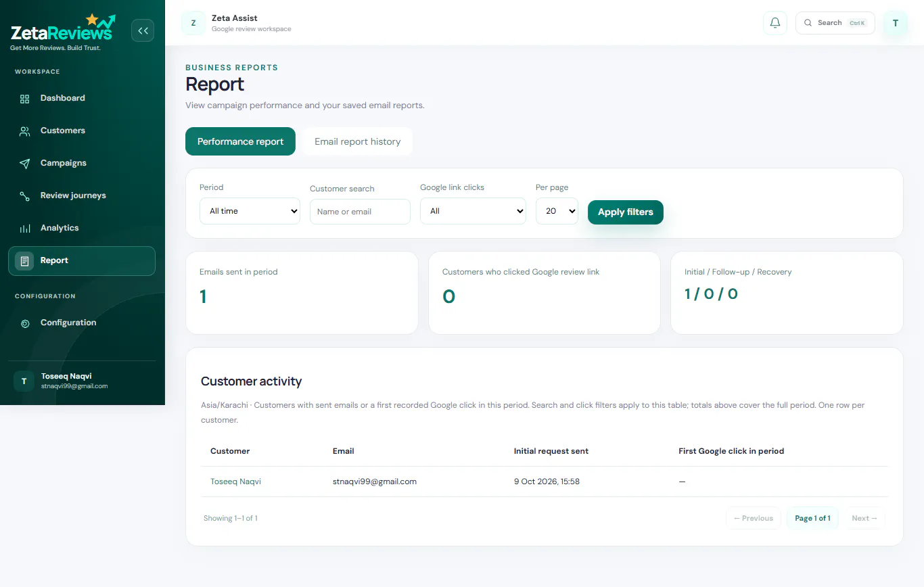Open the T profile avatar in header
924x587 pixels.
[x=896, y=23]
